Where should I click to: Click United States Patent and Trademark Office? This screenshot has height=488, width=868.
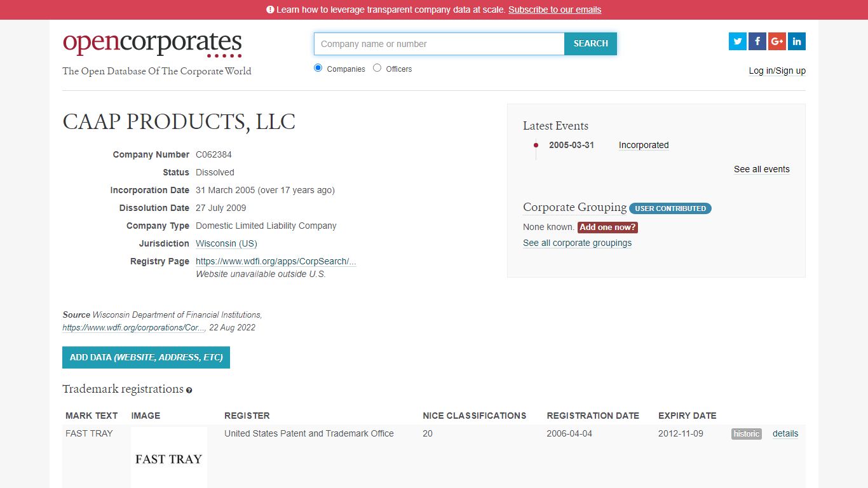coord(309,433)
